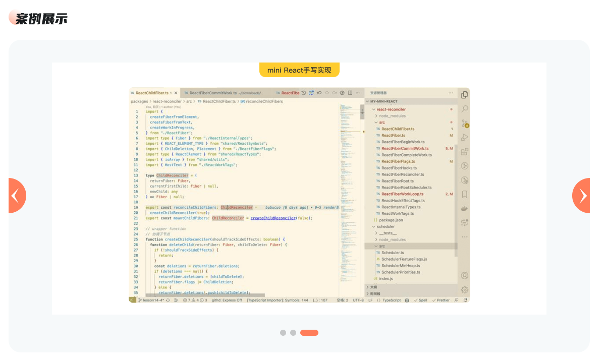Open the Bookmarks icon in activity bar

(x=465, y=194)
